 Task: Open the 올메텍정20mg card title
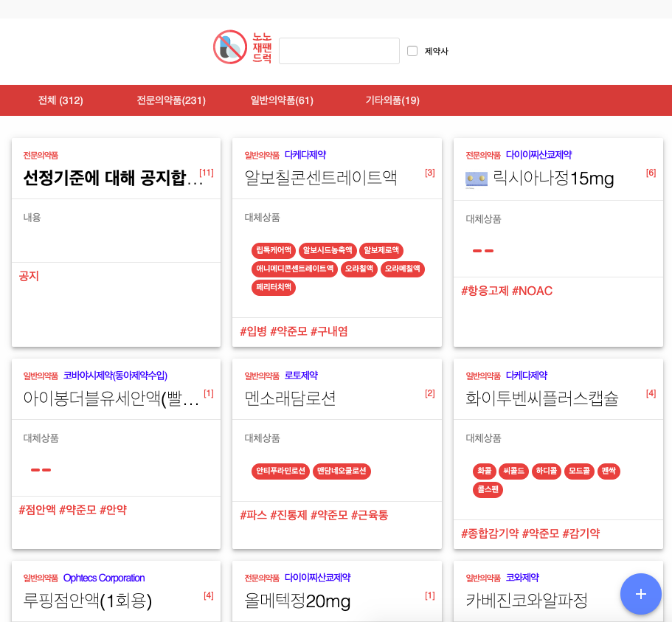pos(297,601)
